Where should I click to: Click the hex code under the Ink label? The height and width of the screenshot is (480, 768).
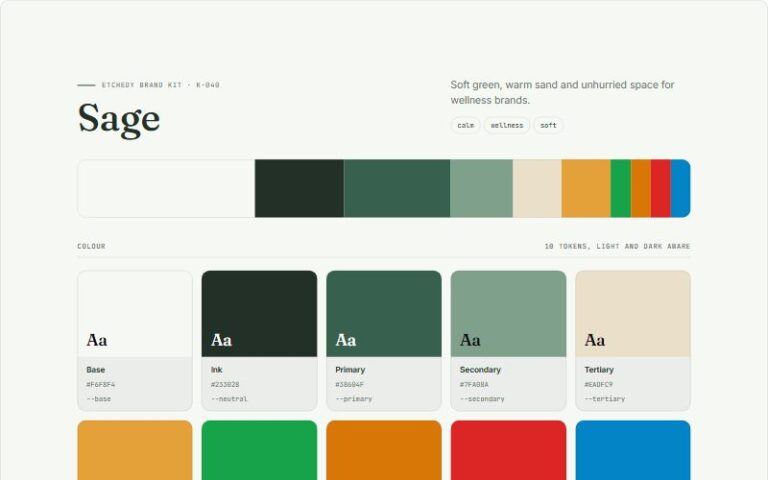tap(225, 384)
